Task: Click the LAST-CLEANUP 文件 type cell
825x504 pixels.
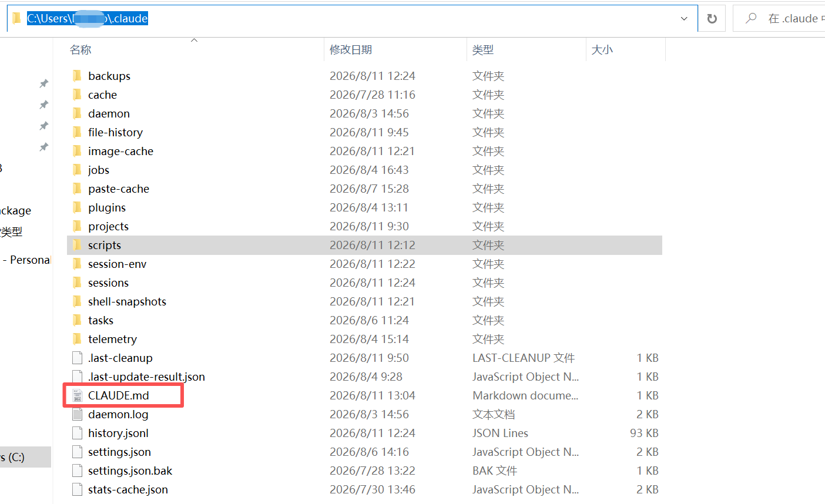Action: (x=524, y=358)
